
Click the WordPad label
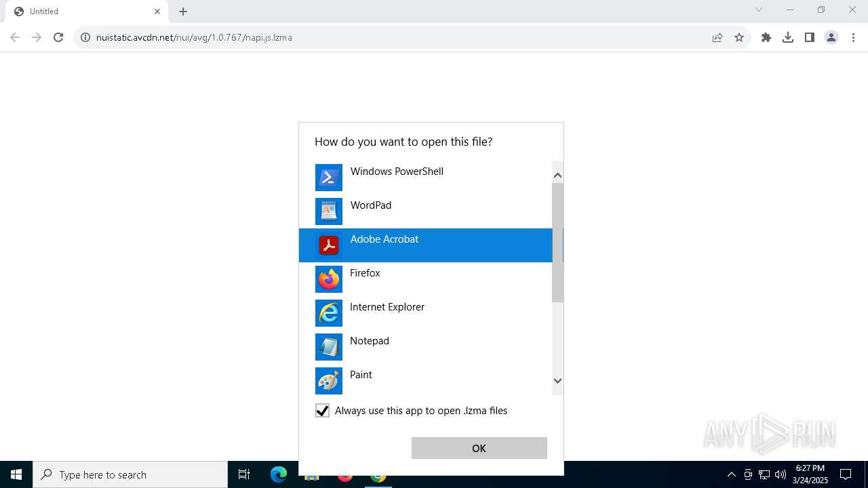371,205
